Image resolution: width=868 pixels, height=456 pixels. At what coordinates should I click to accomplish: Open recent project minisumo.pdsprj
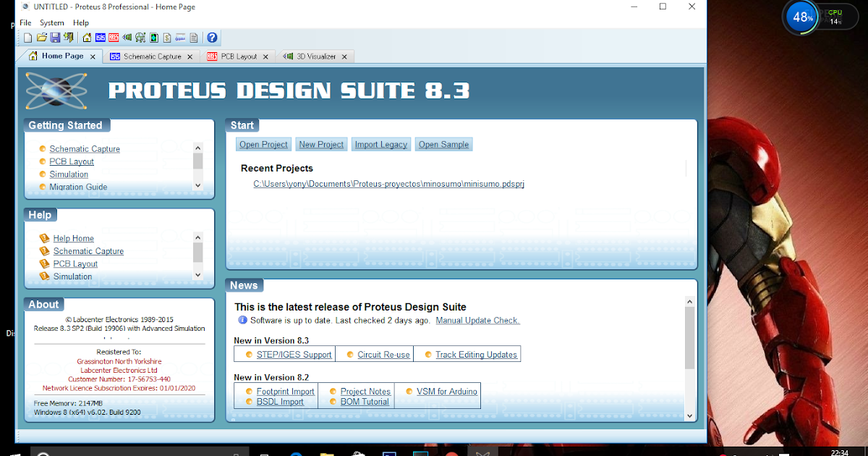(x=389, y=184)
